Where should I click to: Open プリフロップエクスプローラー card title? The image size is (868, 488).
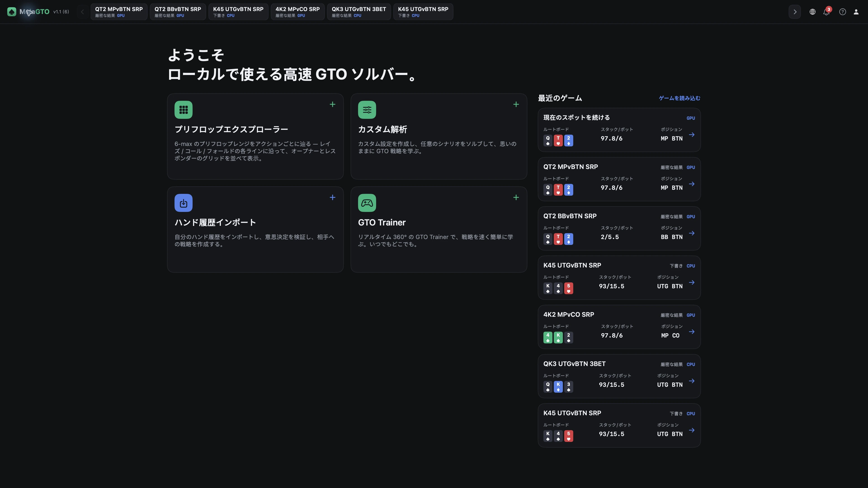click(x=231, y=129)
